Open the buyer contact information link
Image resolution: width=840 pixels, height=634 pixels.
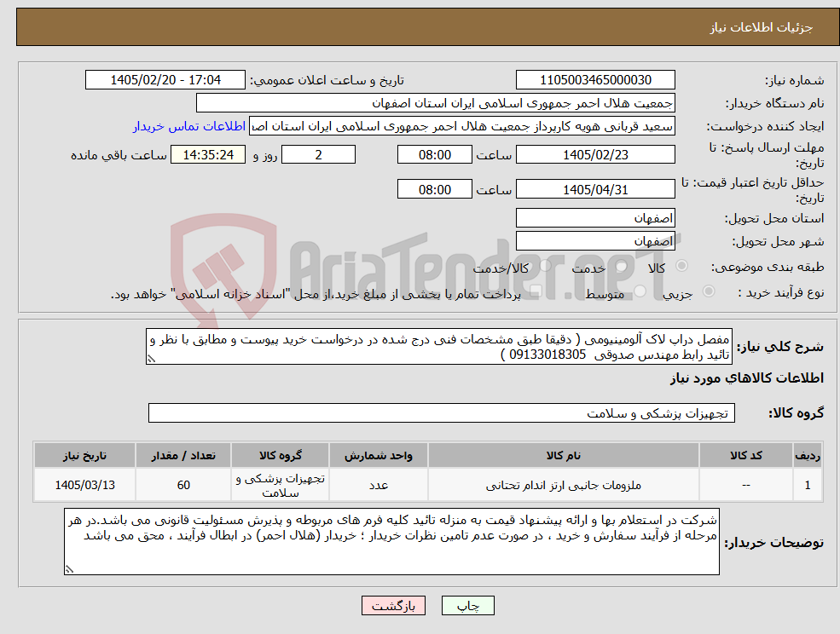[189, 126]
